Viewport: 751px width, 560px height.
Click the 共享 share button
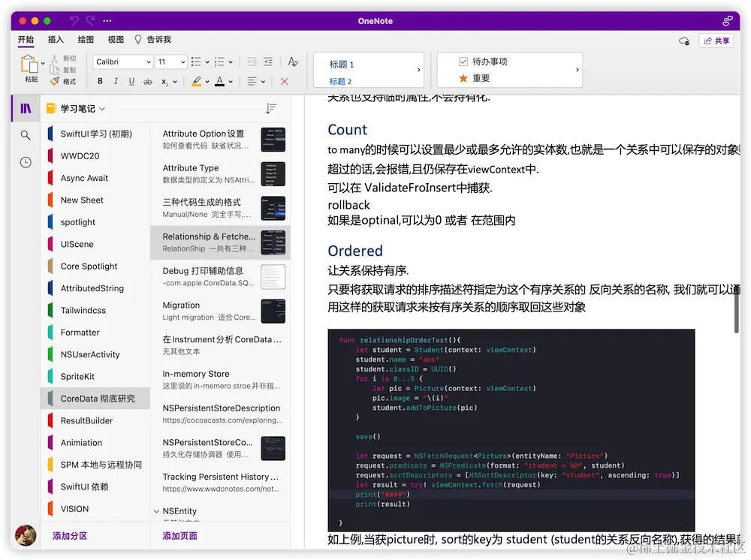click(716, 41)
